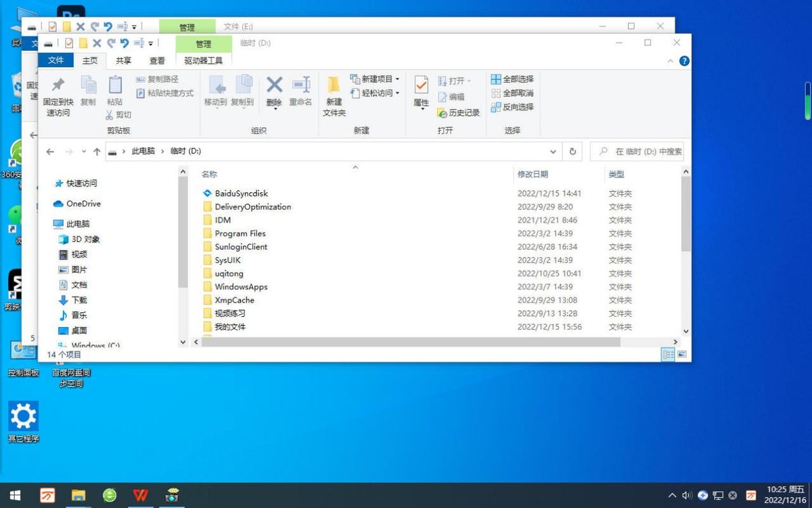Viewport: 812px width, 508px height.
Task: Click the up-arrow navigate to parent button
Action: pos(97,152)
